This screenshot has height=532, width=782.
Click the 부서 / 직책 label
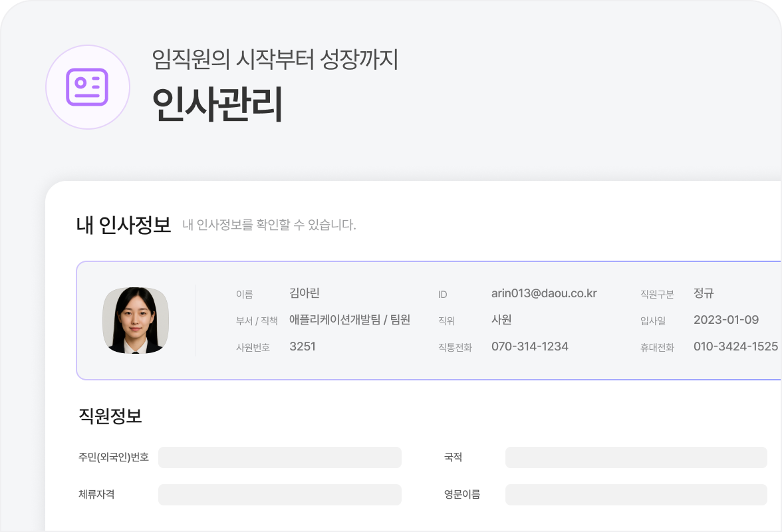tap(257, 321)
